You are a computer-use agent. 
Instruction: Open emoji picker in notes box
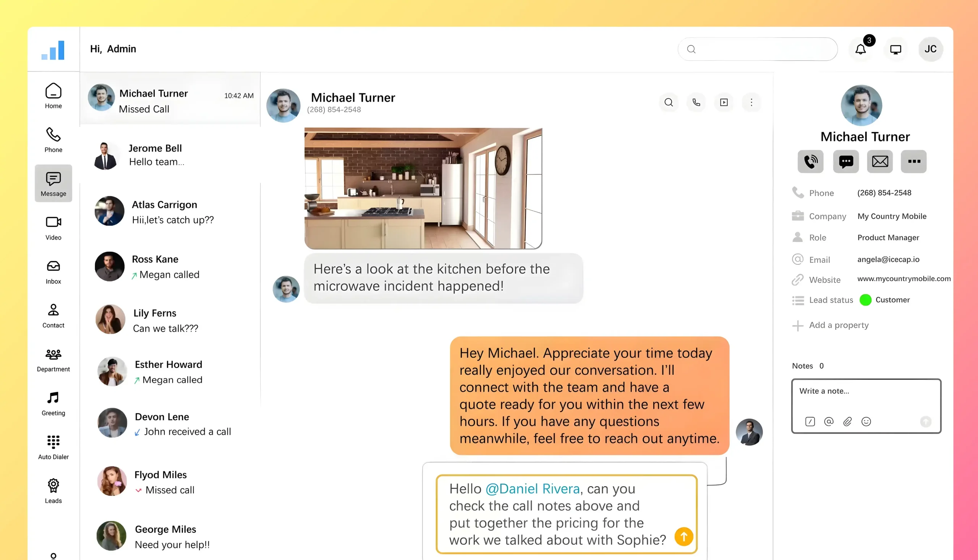click(866, 422)
